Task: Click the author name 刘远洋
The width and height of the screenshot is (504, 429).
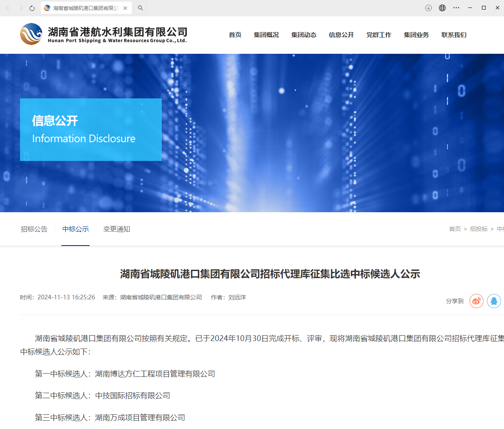Action: 237,297
